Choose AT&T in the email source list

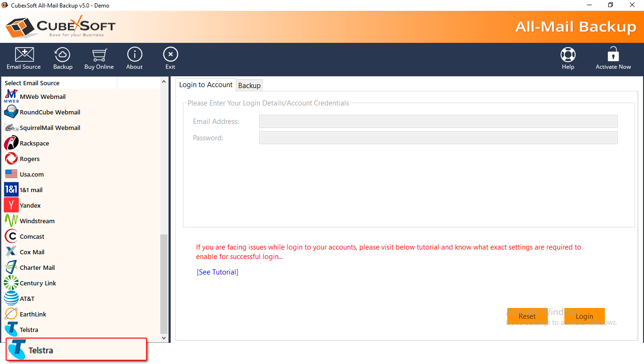27,299
